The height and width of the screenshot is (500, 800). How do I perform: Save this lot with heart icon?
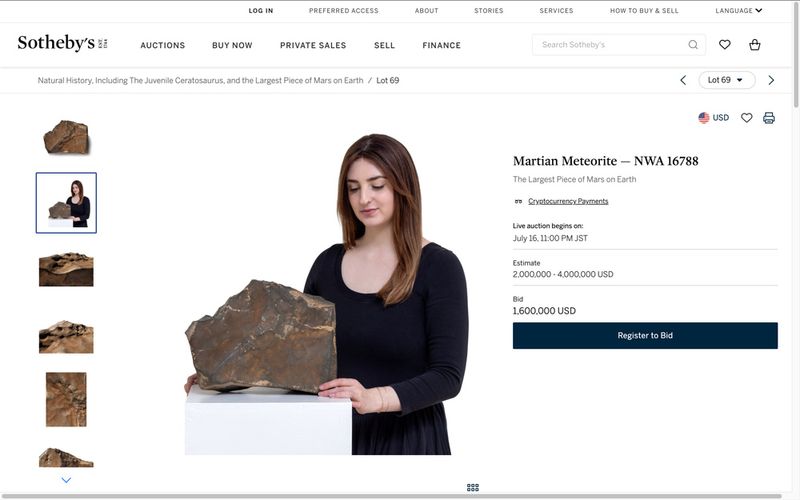coord(746,118)
